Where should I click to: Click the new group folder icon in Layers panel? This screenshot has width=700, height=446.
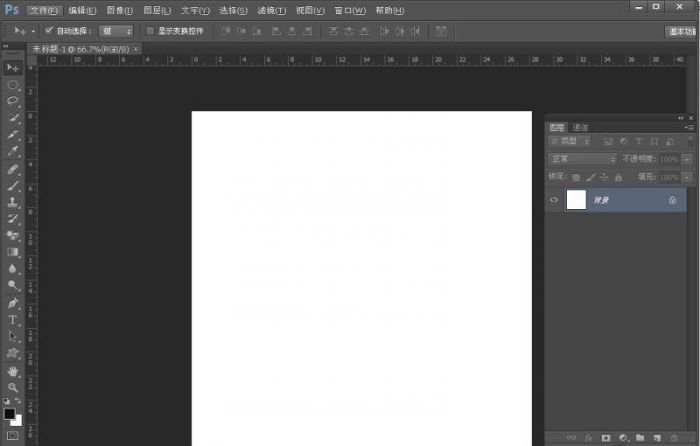click(640, 438)
